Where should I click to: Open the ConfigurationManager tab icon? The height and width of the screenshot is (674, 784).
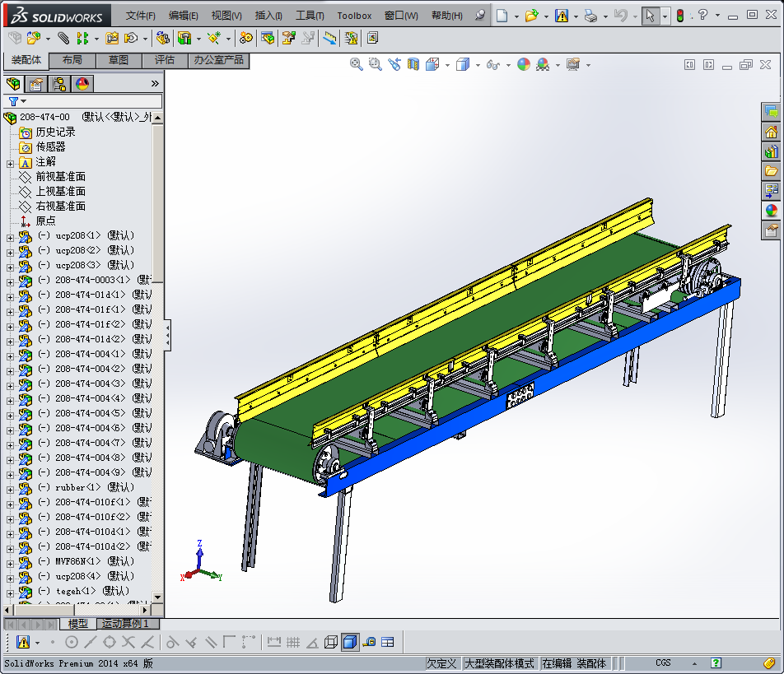point(59,83)
